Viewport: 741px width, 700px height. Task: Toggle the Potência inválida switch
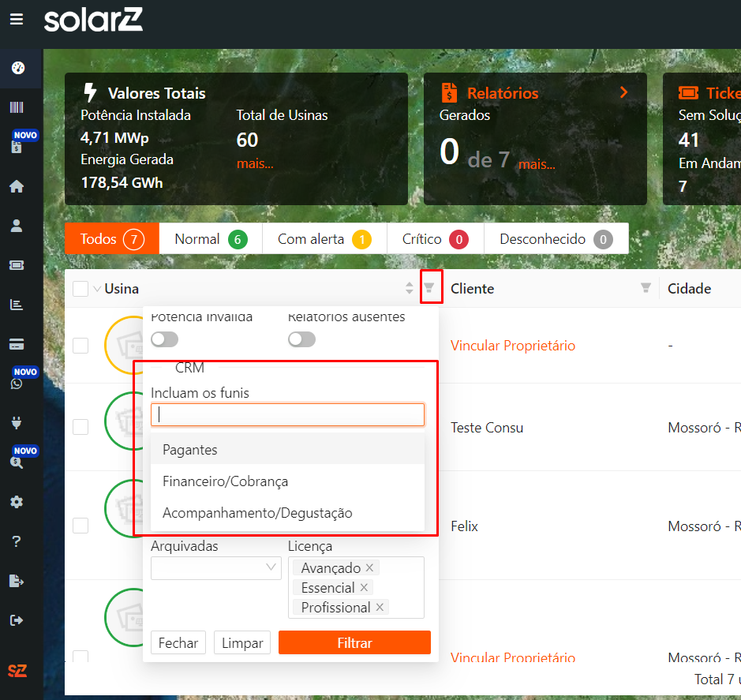coord(165,339)
